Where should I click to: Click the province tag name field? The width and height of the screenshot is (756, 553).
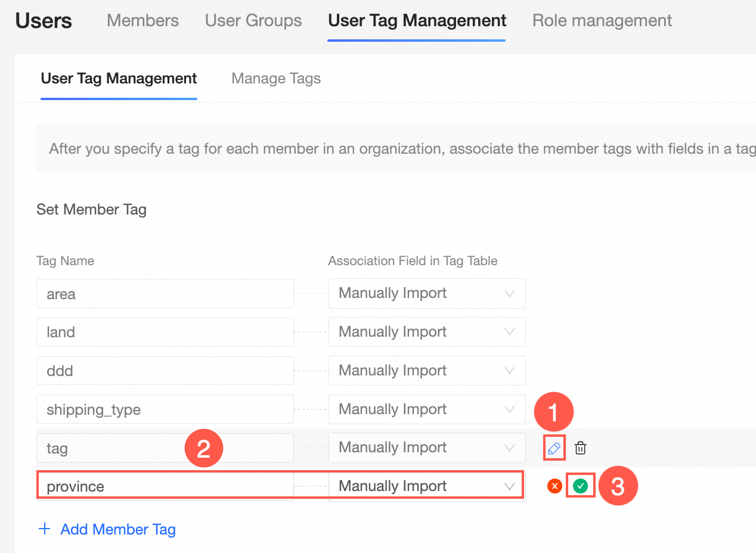click(x=165, y=486)
